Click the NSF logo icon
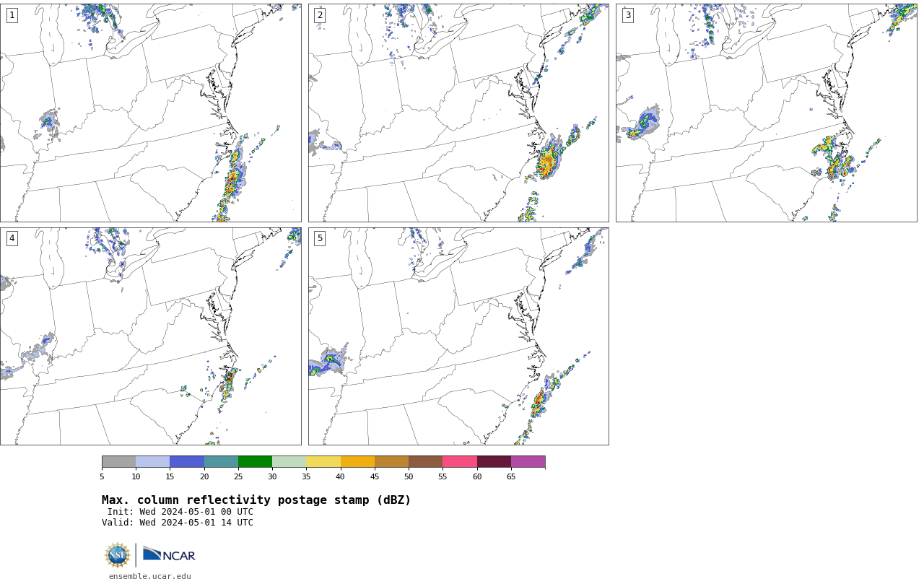This screenshot has height=584, width=924. coord(118,555)
